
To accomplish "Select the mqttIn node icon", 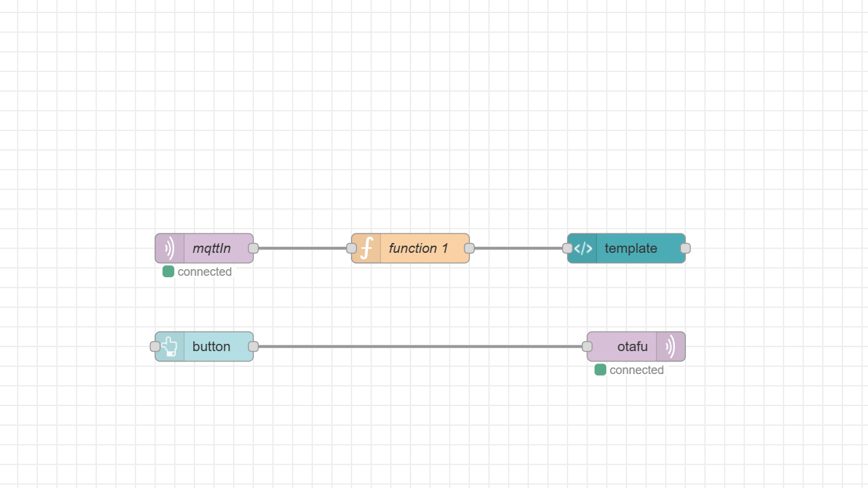I will tap(170, 248).
